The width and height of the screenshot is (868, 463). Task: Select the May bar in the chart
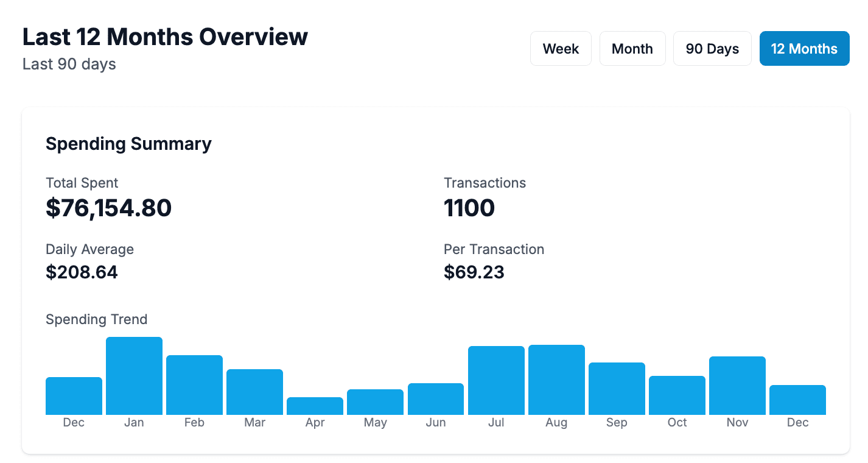[x=375, y=402]
